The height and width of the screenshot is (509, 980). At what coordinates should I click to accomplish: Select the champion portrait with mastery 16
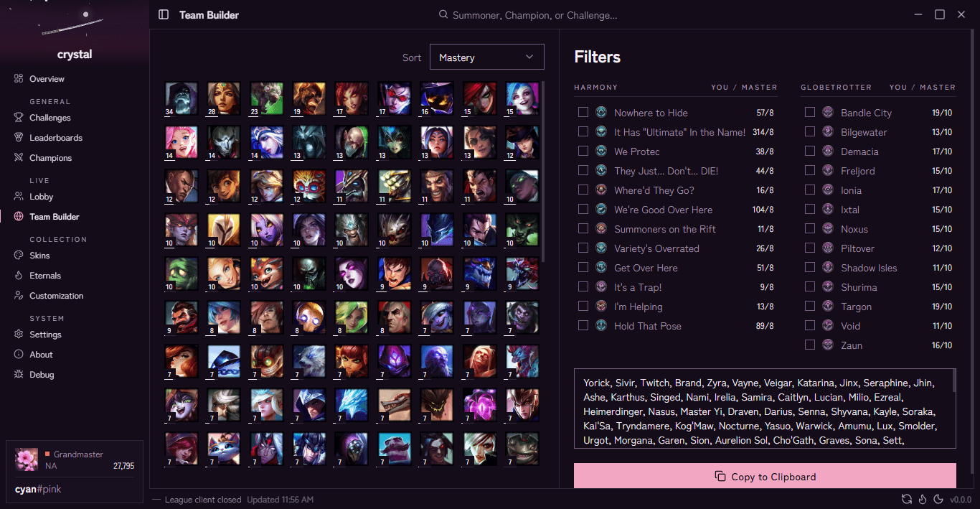tap(437, 98)
